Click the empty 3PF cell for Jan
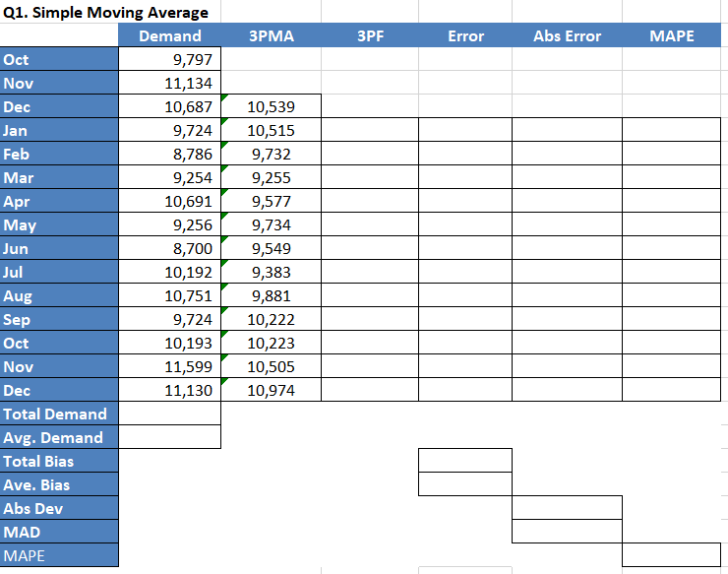The height and width of the screenshot is (574, 728). (370, 130)
